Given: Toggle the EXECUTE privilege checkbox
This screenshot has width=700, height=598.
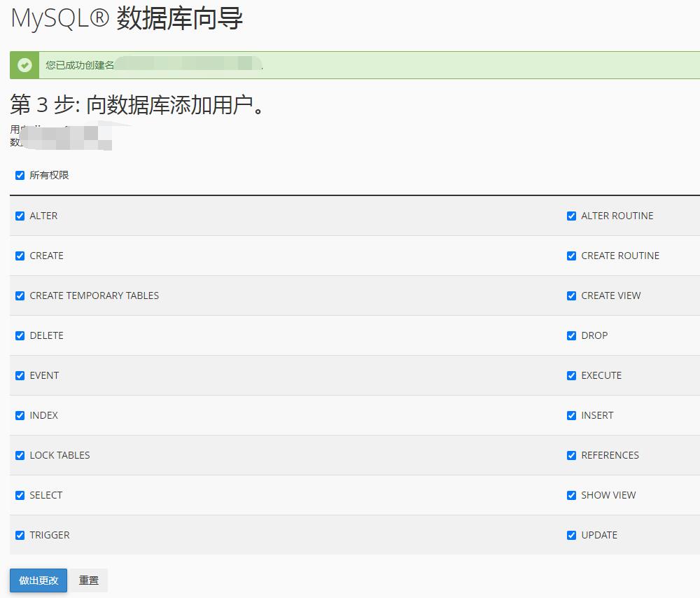Looking at the screenshot, I should click(x=571, y=375).
